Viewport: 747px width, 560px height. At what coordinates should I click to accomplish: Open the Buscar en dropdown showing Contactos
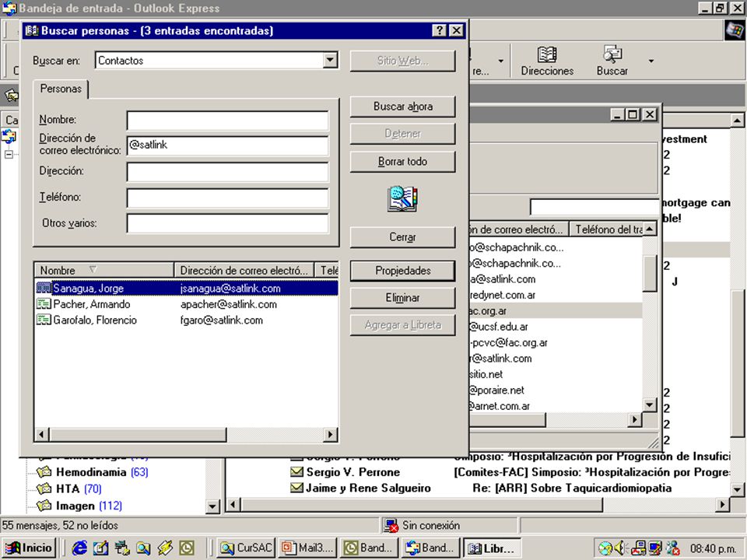coord(330,61)
